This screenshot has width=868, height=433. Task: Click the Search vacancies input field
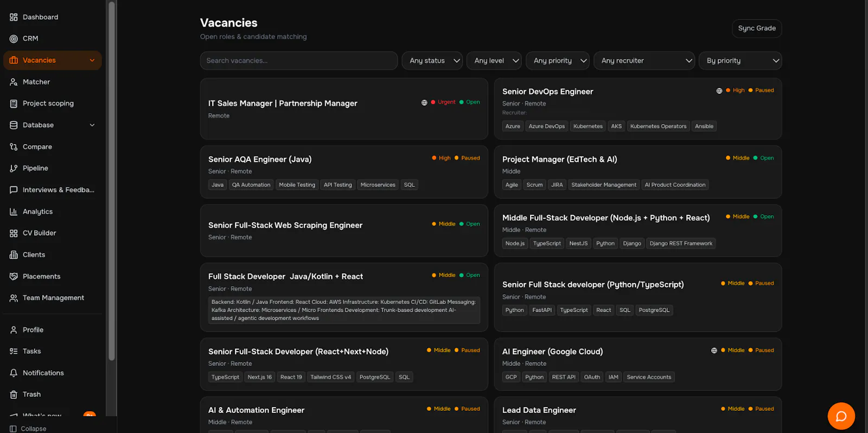[299, 61]
